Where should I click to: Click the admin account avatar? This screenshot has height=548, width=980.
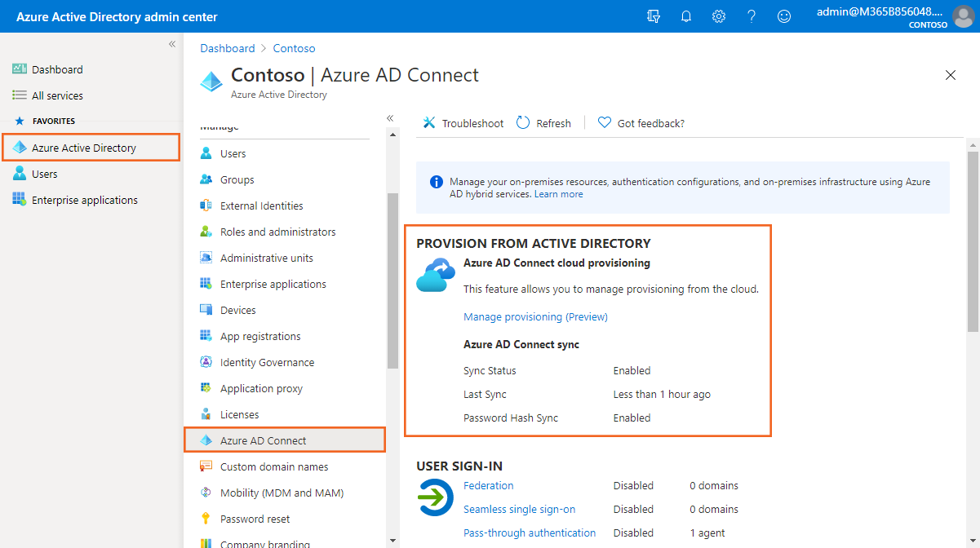pos(963,16)
